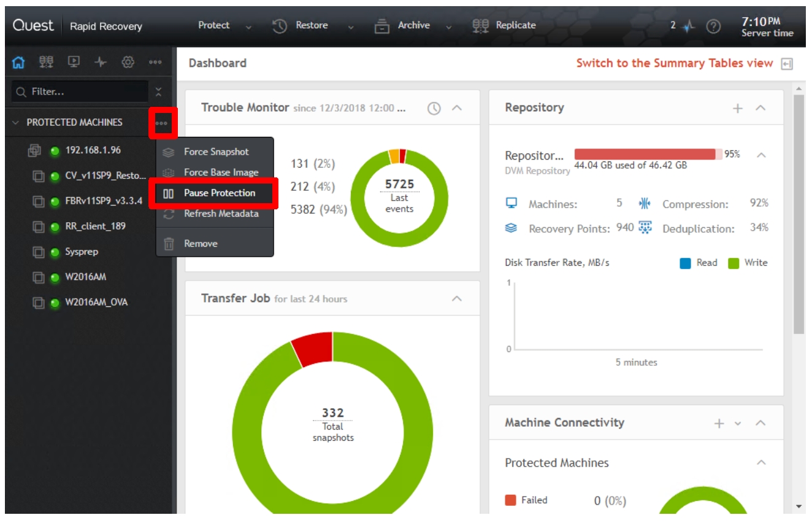
Task: Click the Compression icon
Action: click(x=645, y=203)
